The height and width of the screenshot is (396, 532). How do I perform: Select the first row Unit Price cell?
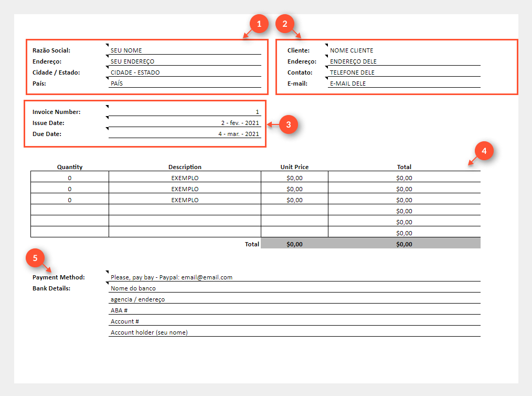coord(294,178)
